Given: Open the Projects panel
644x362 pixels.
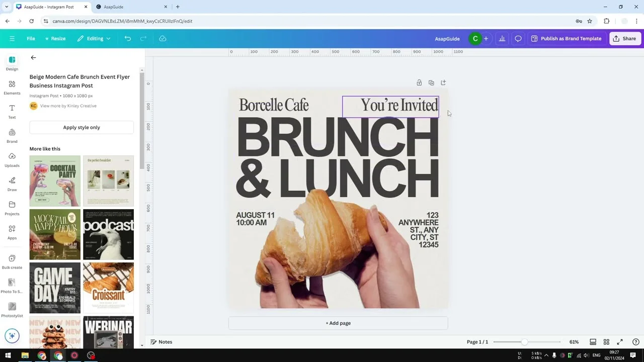Looking at the screenshot, I should pyautogui.click(x=12, y=208).
